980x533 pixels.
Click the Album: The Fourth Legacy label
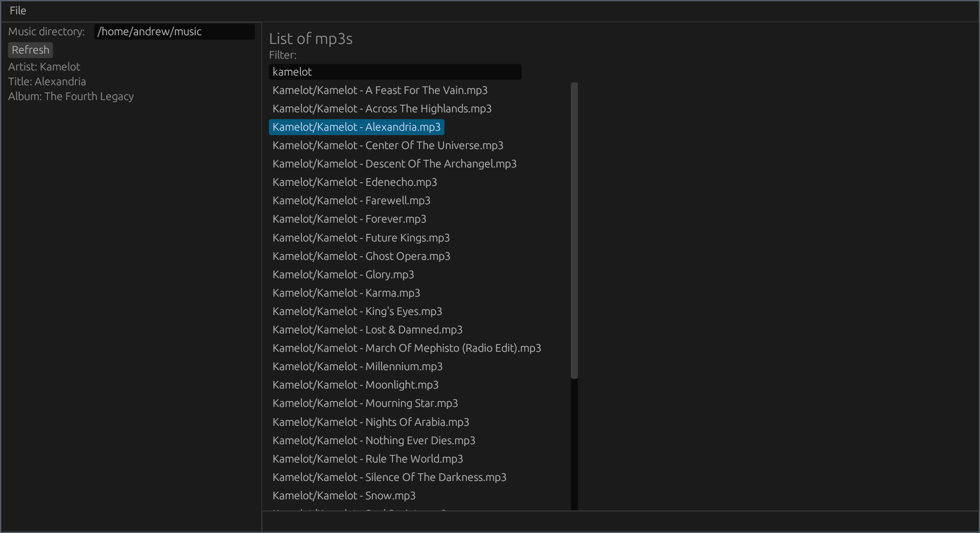click(71, 96)
